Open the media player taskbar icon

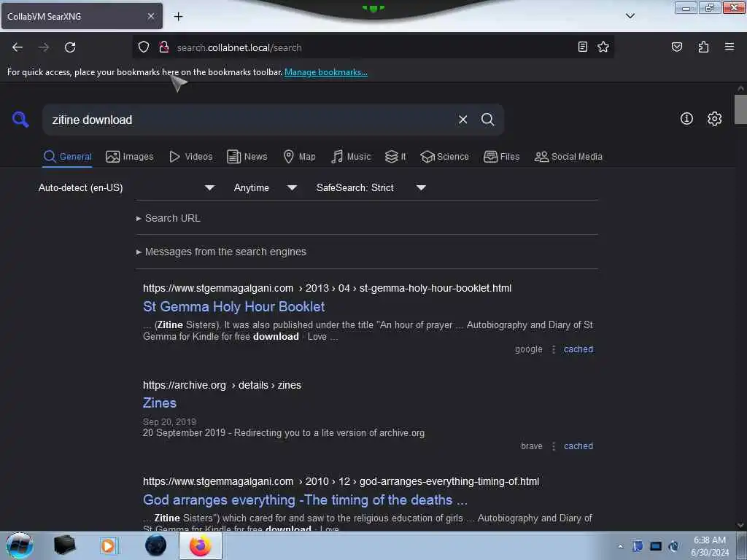(x=108, y=545)
